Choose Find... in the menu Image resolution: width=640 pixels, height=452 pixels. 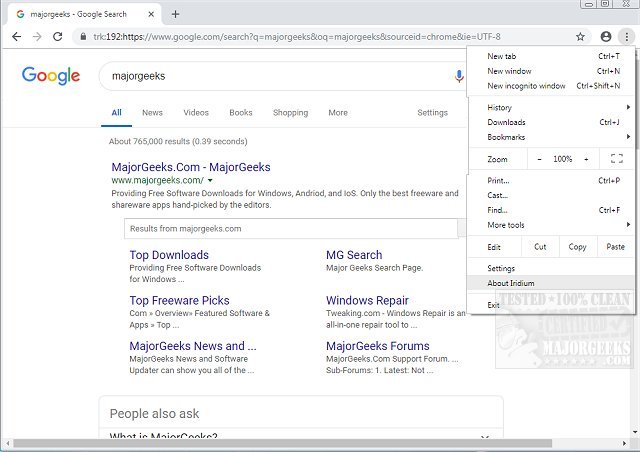point(551,210)
